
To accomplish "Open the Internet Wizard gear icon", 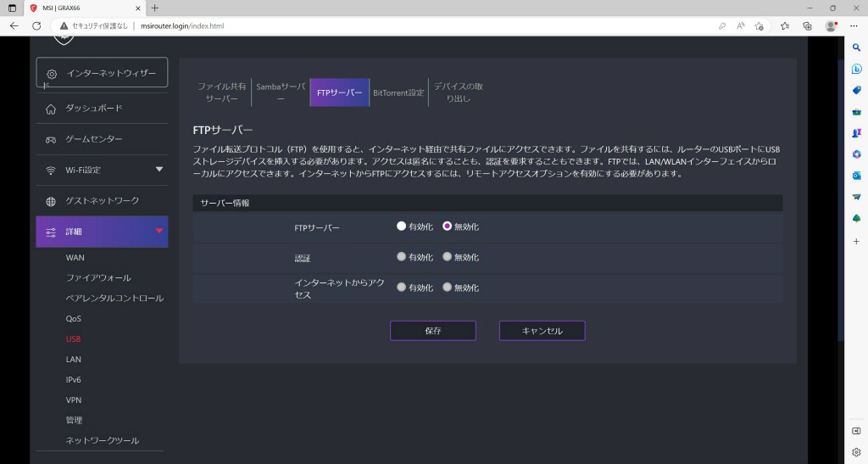I will (x=52, y=74).
